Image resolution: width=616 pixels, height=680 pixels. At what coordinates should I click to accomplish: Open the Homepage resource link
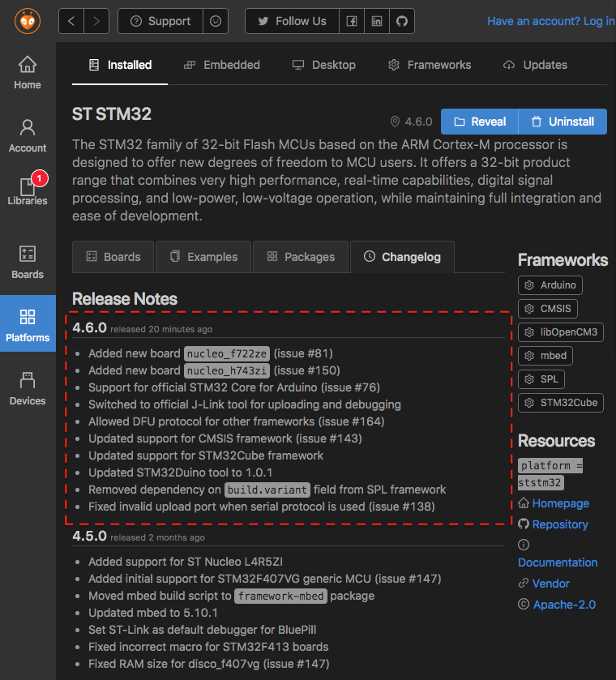pos(560,503)
